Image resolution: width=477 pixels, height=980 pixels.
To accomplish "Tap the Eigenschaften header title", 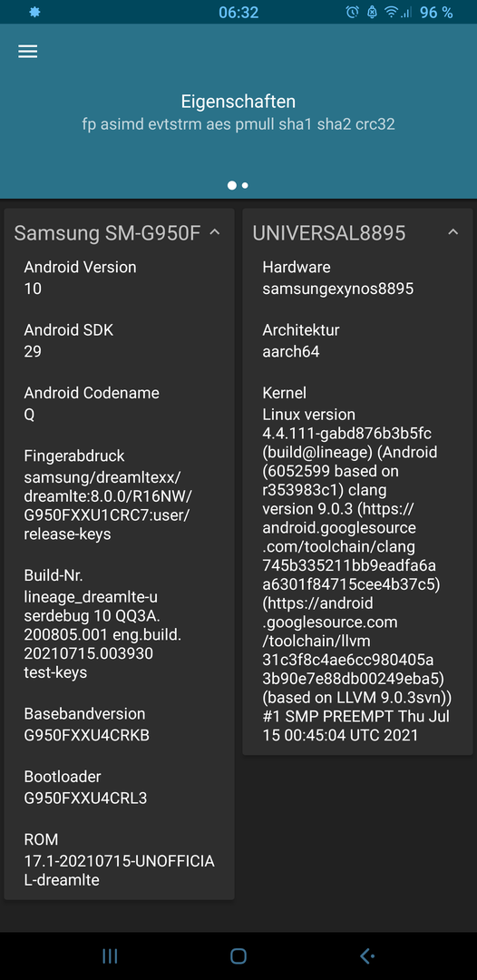I will [x=238, y=102].
